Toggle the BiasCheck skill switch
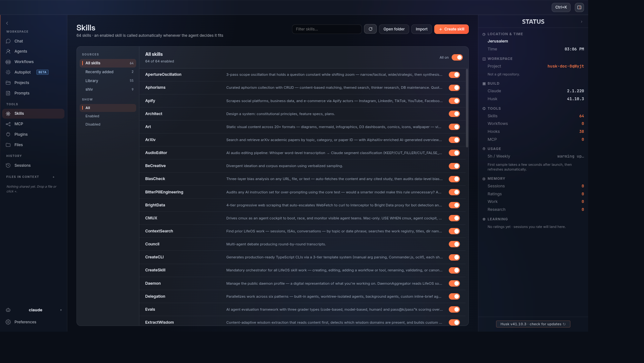Viewport: 644px width, 363px height. pos(454,179)
